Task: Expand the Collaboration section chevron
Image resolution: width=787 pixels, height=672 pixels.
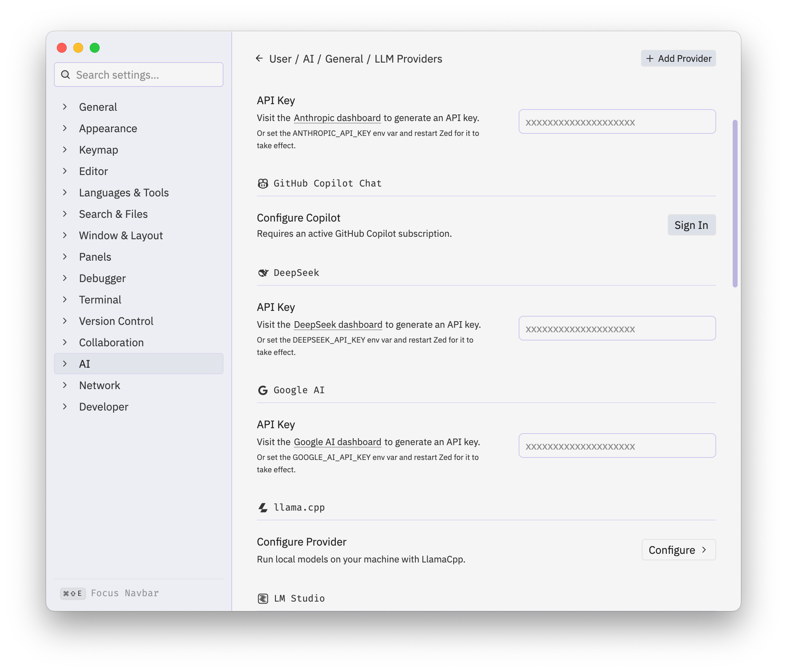Action: tap(65, 342)
